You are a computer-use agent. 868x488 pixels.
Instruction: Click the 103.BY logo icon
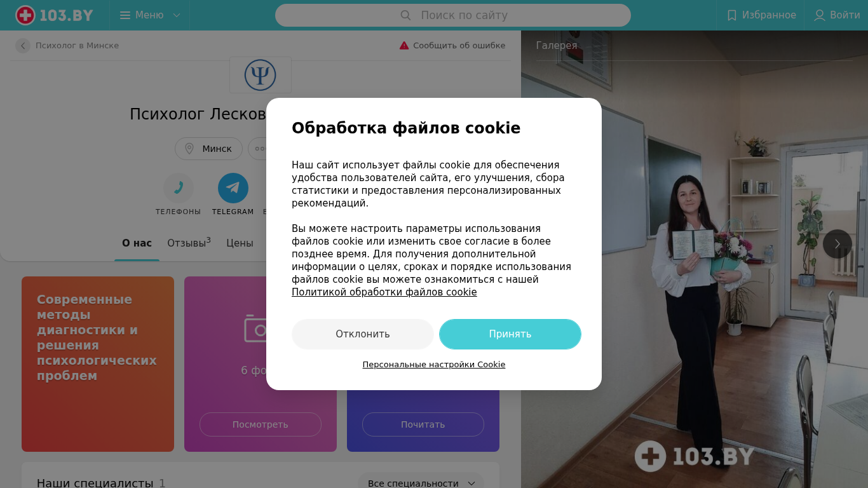pos(25,15)
